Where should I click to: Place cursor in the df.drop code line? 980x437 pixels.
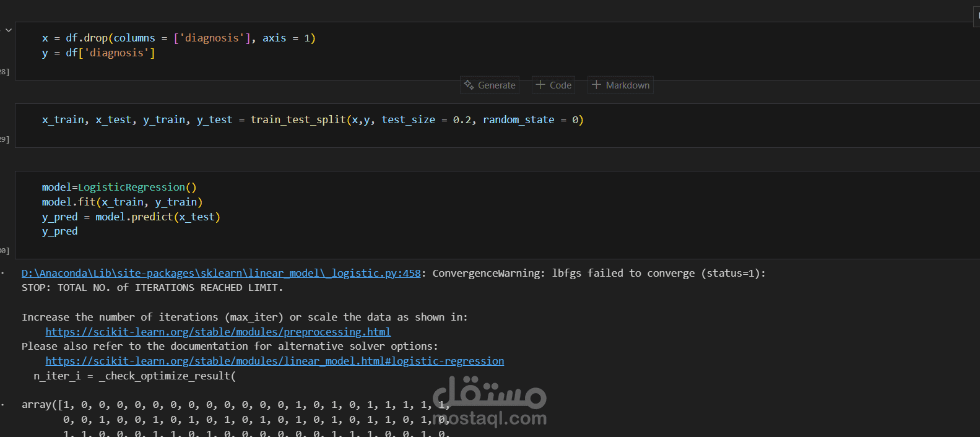(179, 38)
